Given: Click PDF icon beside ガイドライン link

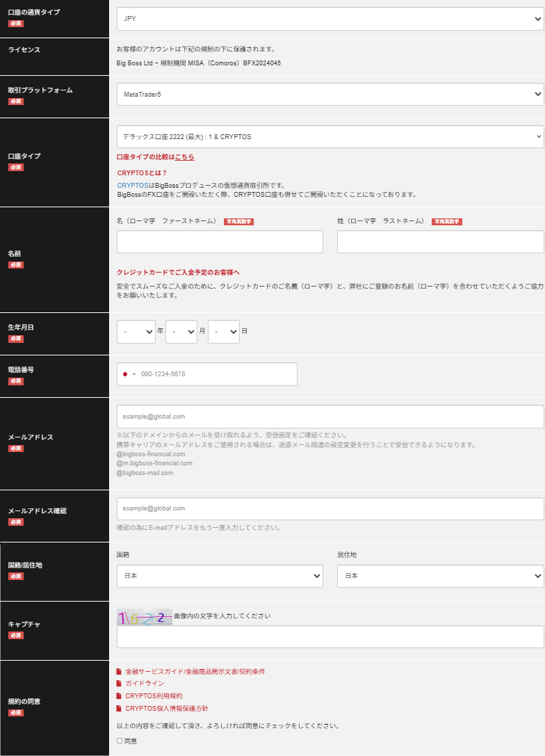Looking at the screenshot, I should pyautogui.click(x=119, y=684).
